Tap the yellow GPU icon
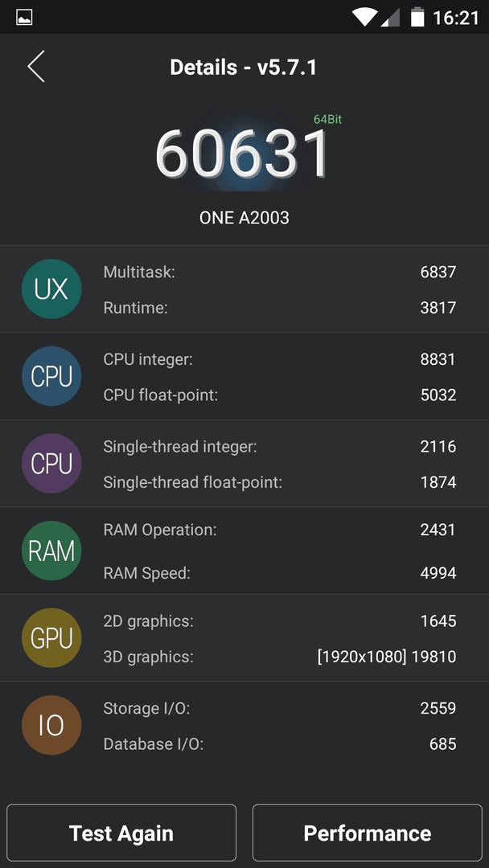 51,637
